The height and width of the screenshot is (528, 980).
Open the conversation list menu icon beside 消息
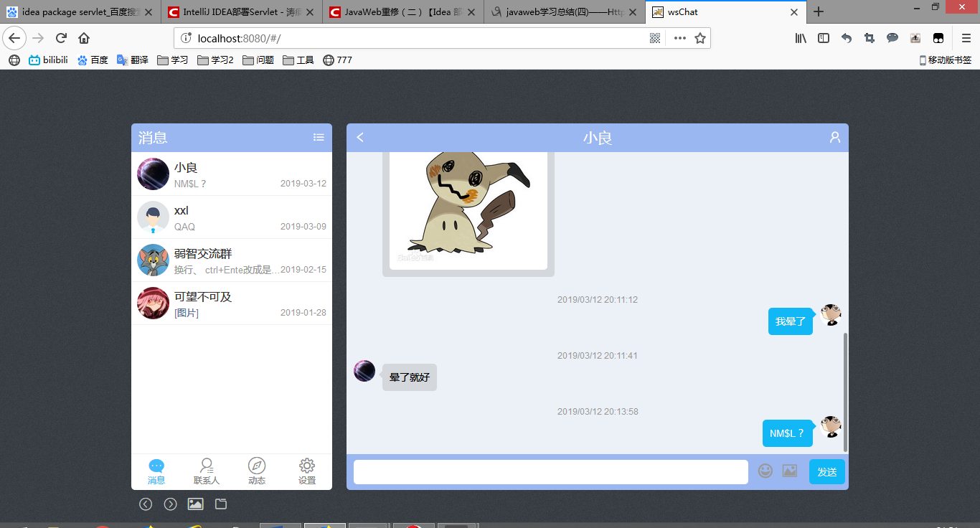[x=319, y=137]
